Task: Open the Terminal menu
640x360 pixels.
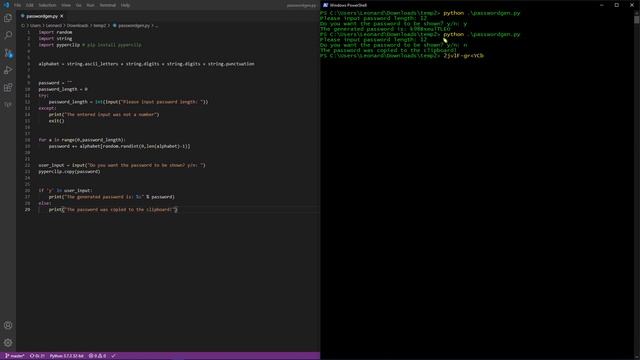Action: click(x=108, y=5)
